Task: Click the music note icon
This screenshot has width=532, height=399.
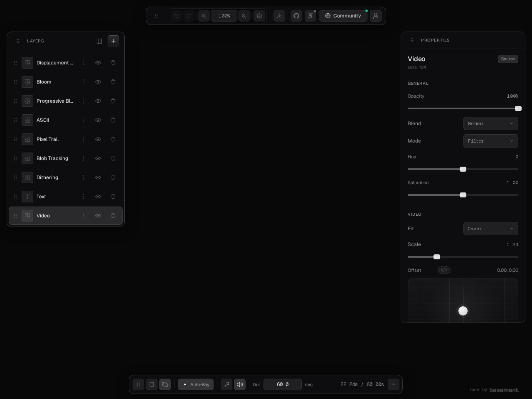Action: 227,384
